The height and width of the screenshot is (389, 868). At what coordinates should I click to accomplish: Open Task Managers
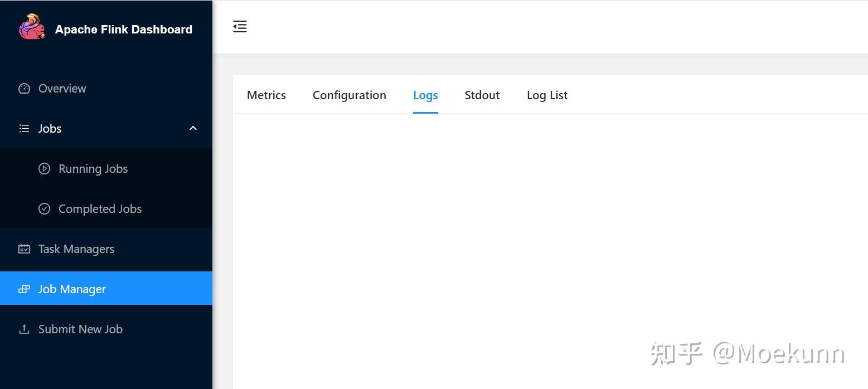coord(106,249)
